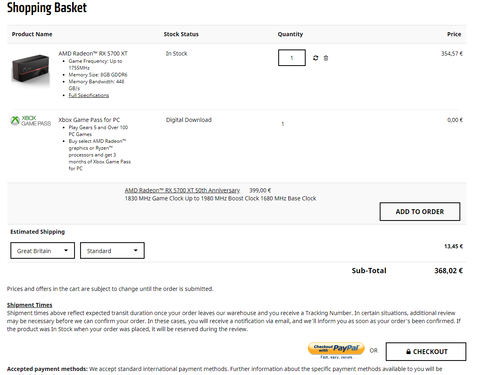
Task: Click the Stock Status column header
Action: pyautogui.click(x=181, y=34)
